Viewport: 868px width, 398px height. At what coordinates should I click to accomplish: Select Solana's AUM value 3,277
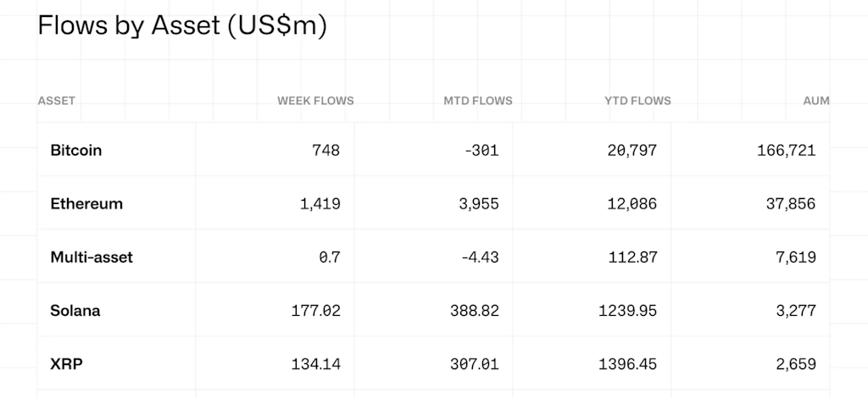coord(795,311)
